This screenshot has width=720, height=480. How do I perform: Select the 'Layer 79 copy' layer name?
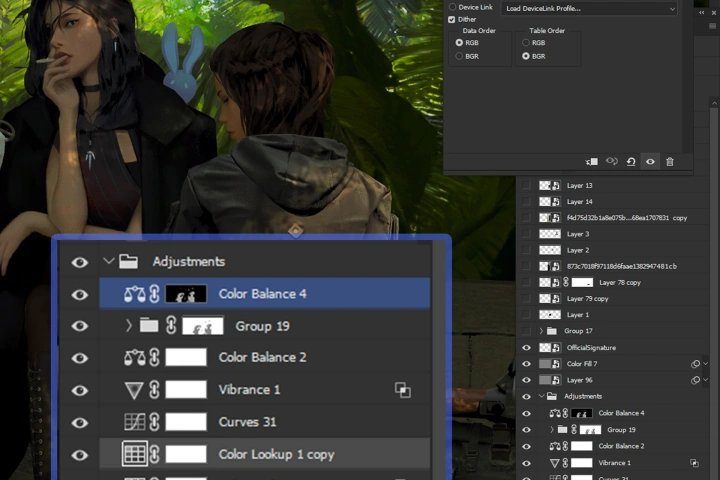[587, 299]
